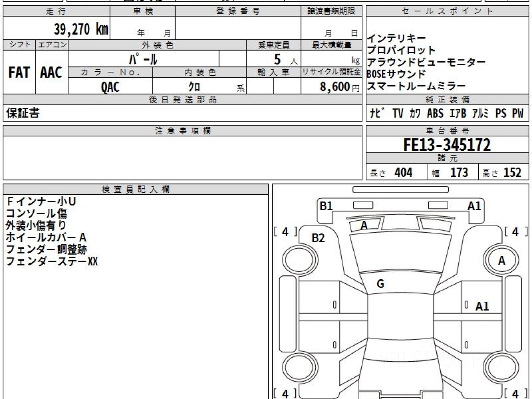This screenshot has height=399, width=532.
Task: Select the 保証書 entry
Action: (23, 113)
